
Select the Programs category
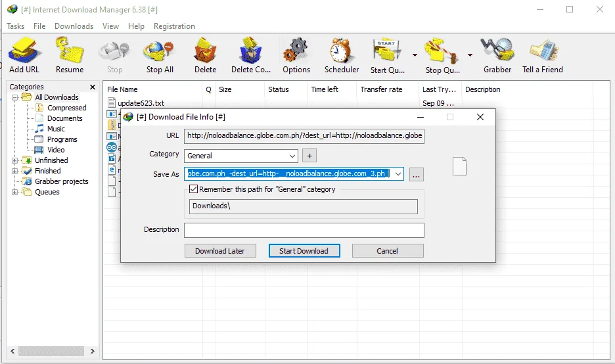click(x=62, y=139)
